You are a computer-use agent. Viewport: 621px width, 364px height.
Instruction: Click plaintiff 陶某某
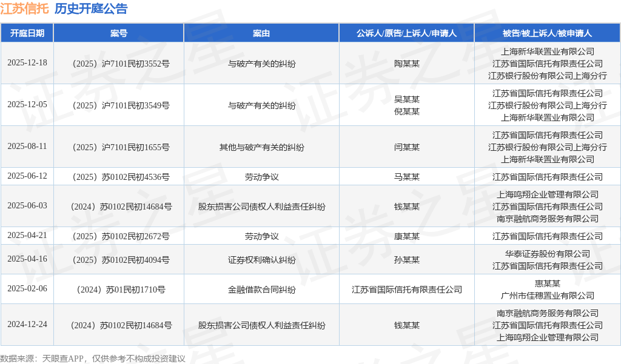(407, 64)
